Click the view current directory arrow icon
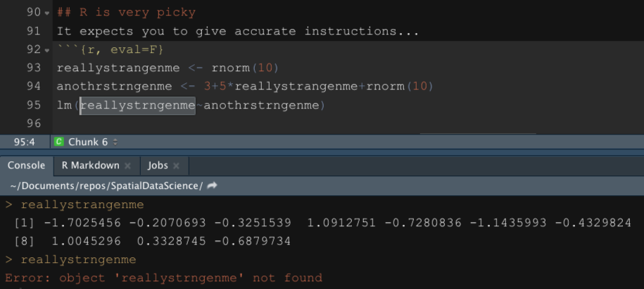 [x=213, y=185]
